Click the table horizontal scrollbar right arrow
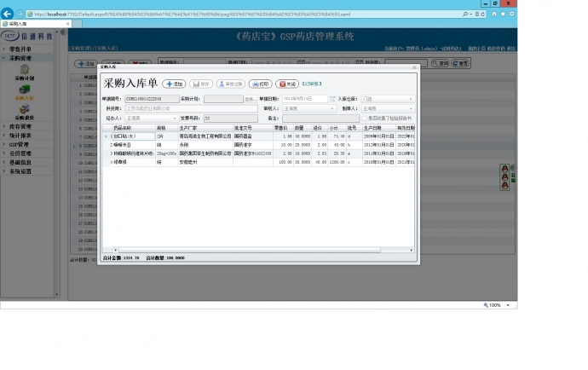This screenshot has width=588, height=370. pos(412,250)
